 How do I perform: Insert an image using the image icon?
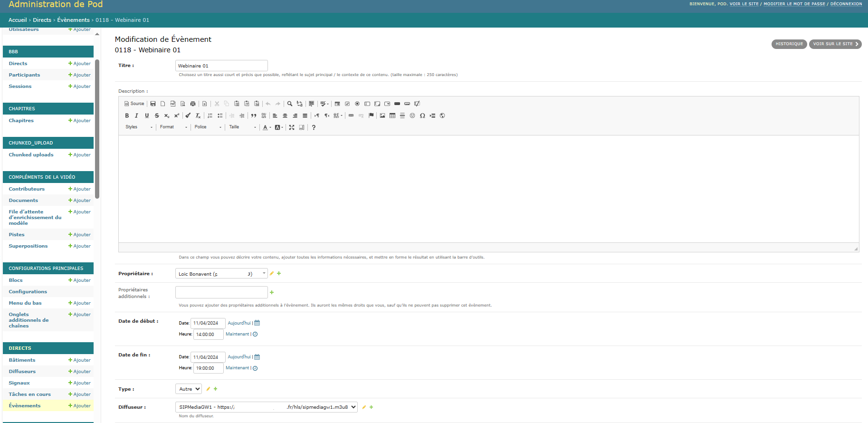point(382,115)
